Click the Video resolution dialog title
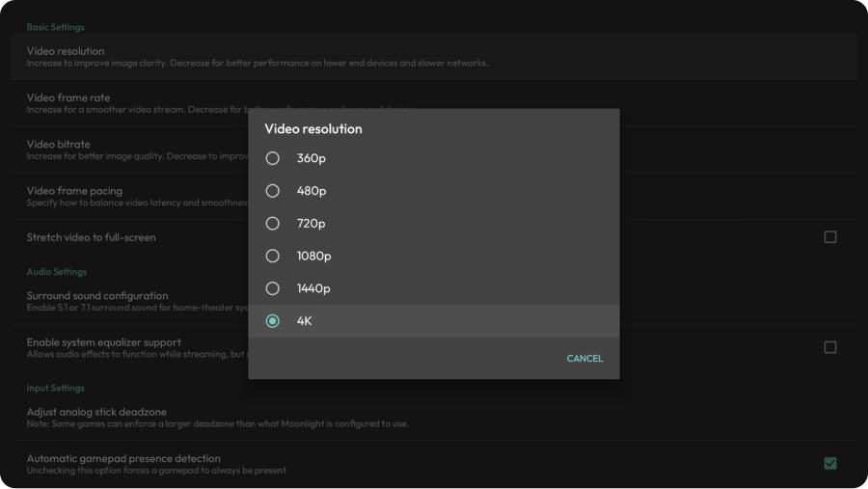Screen dimensions: 868x489 [x=313, y=129]
